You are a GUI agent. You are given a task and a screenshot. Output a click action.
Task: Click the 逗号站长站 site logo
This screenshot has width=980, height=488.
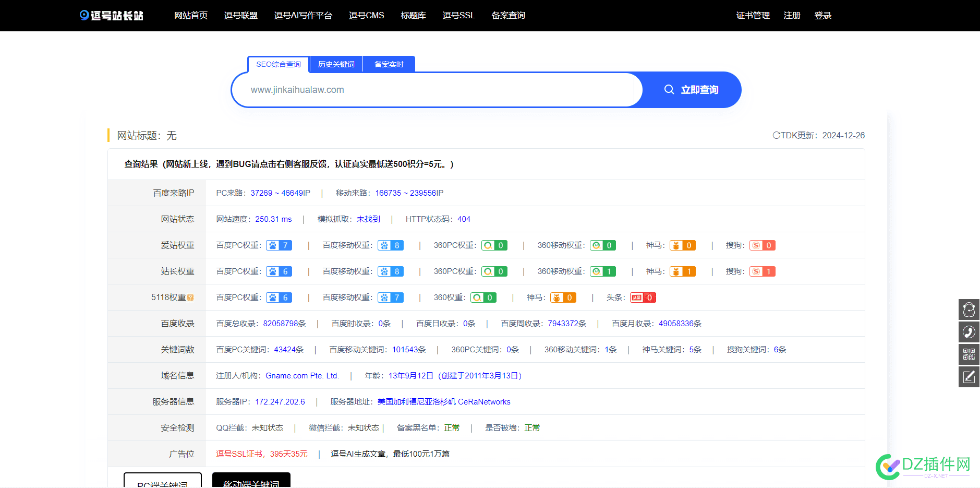(112, 16)
